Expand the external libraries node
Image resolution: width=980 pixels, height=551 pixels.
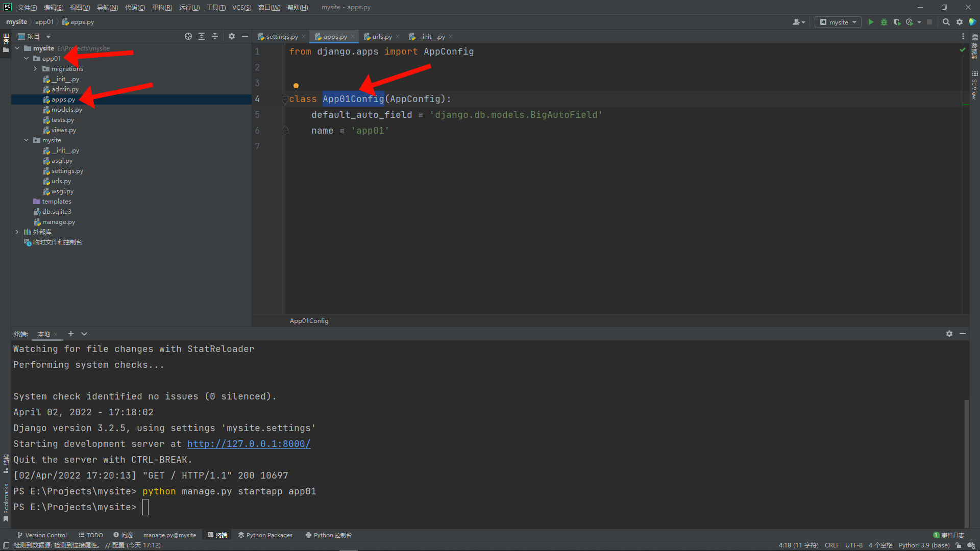pyautogui.click(x=17, y=232)
